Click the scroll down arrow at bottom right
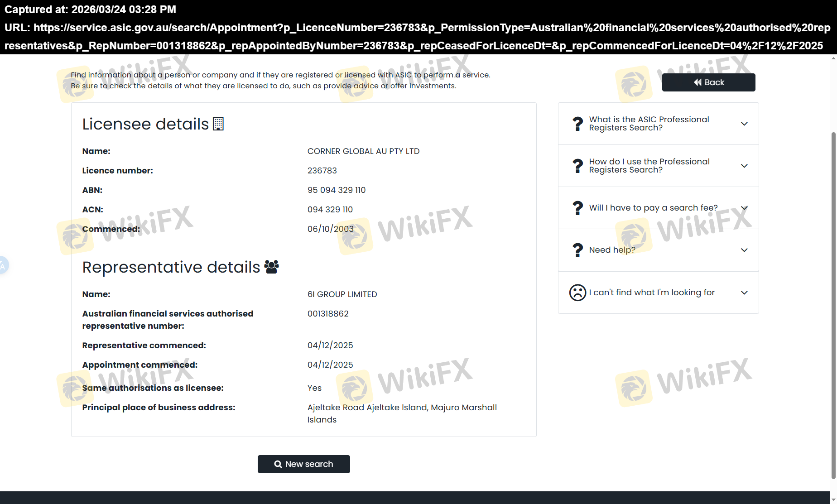 click(833, 500)
